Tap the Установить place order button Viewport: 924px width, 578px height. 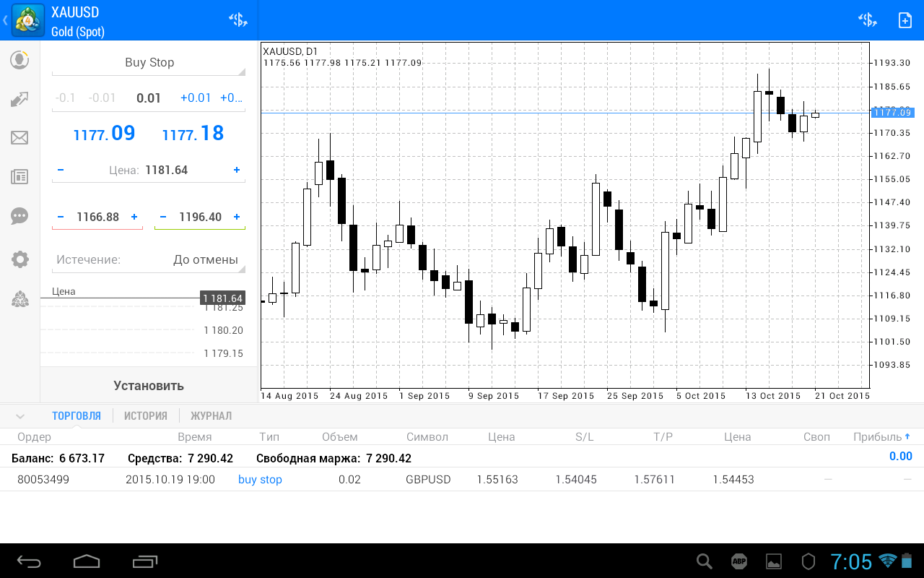(149, 386)
